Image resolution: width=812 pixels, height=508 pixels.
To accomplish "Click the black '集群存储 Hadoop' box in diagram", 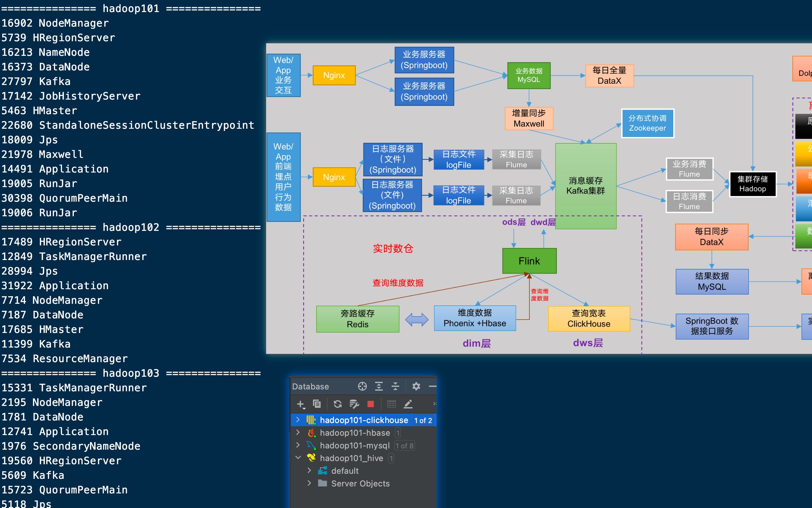I will coord(752,184).
